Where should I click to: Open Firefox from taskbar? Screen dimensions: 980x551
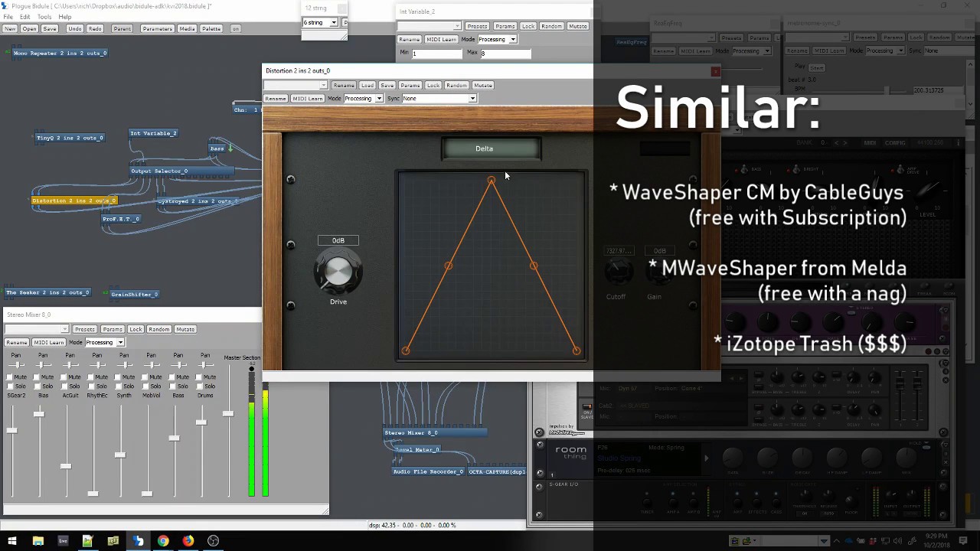pyautogui.click(x=188, y=541)
